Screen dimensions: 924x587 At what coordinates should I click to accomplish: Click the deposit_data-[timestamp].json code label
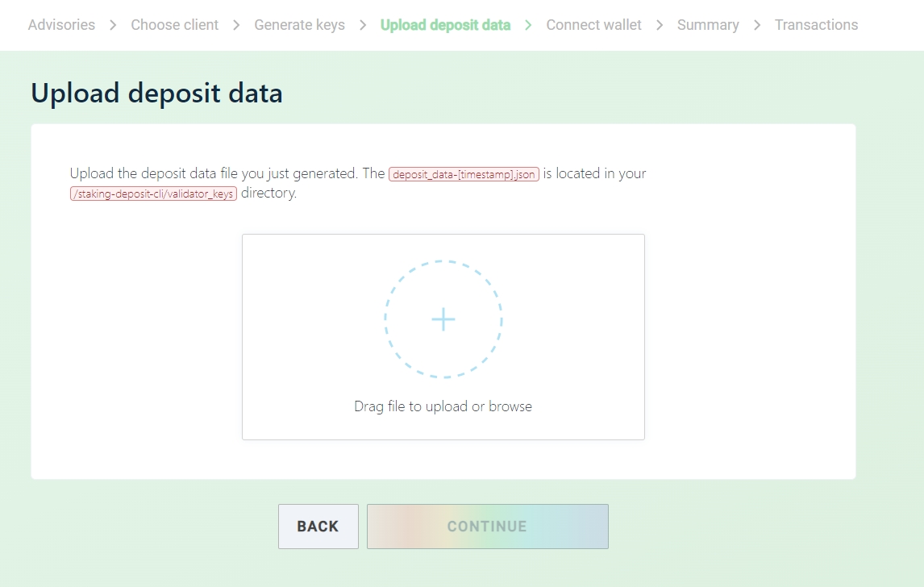[464, 174]
